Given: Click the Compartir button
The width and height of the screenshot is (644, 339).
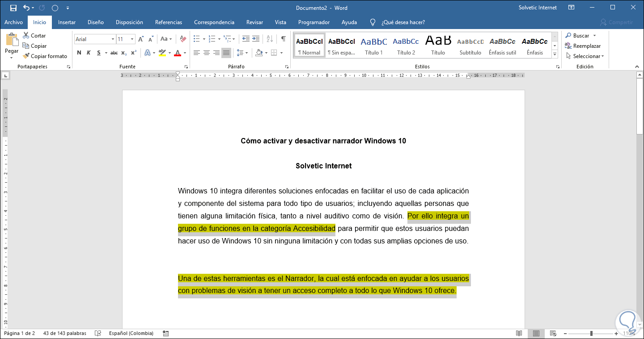Looking at the screenshot, I should (617, 22).
